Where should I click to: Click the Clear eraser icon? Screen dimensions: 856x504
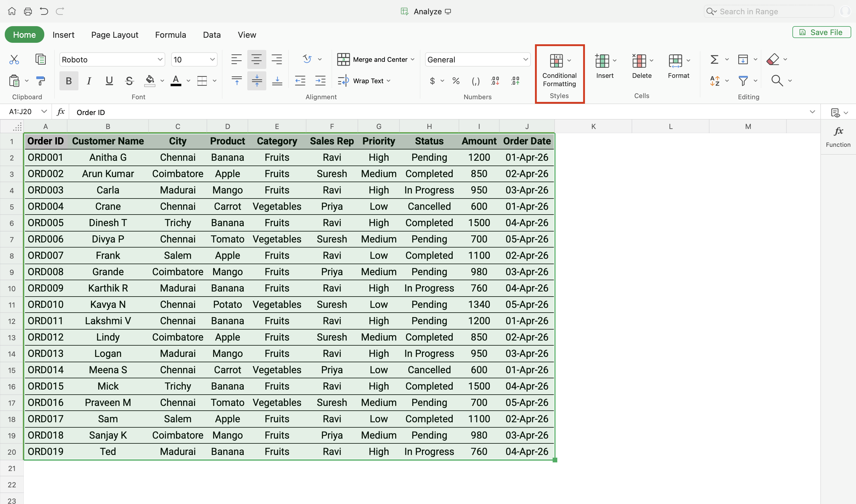click(773, 60)
